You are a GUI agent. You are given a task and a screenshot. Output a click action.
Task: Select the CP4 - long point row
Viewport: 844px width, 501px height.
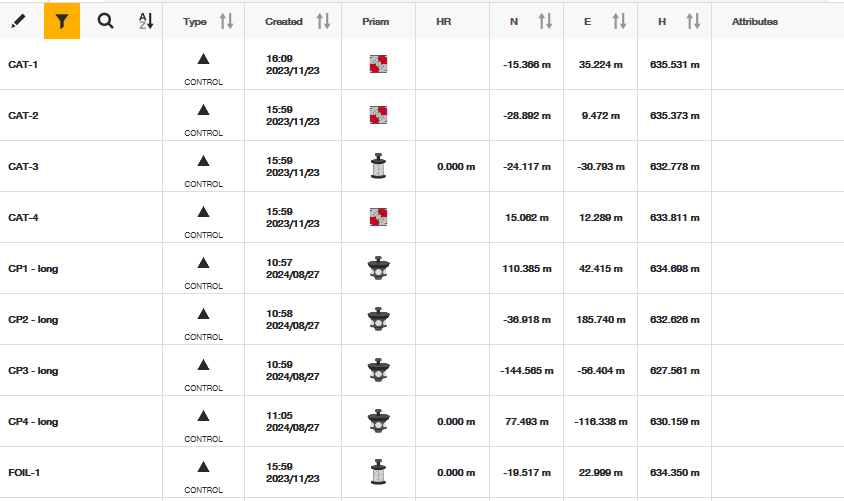[33, 421]
